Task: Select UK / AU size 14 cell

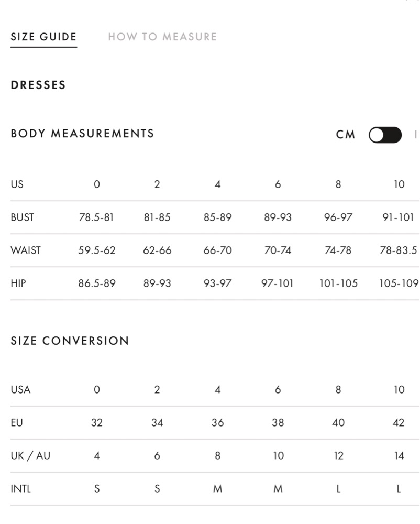Action: (399, 455)
